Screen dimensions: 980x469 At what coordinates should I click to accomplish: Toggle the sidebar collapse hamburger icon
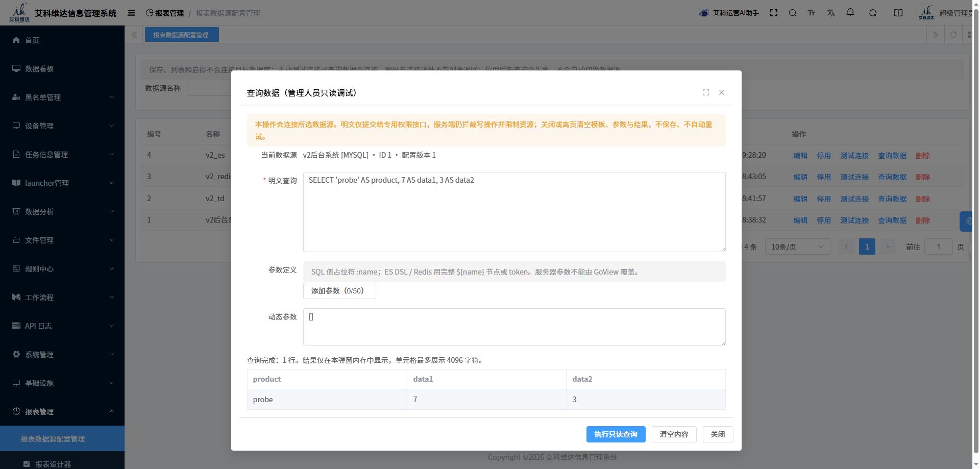pos(131,13)
